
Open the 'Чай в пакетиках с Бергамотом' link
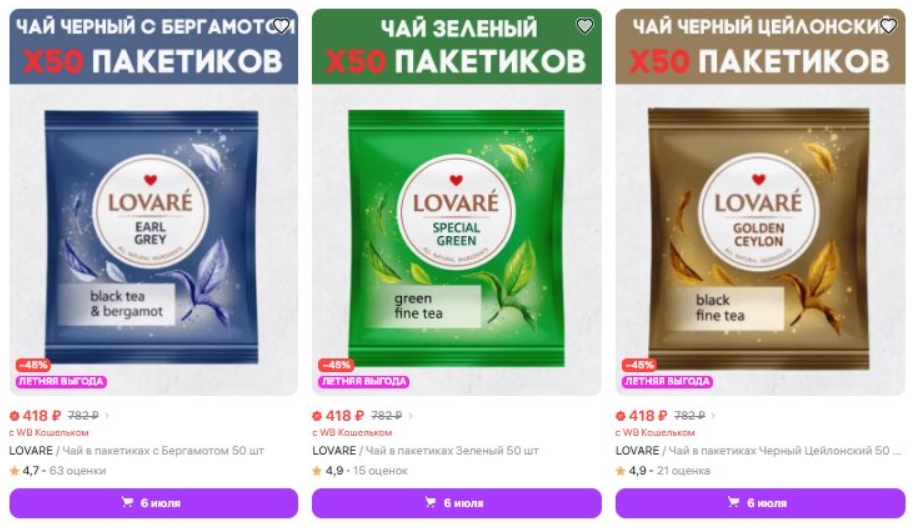click(163, 450)
